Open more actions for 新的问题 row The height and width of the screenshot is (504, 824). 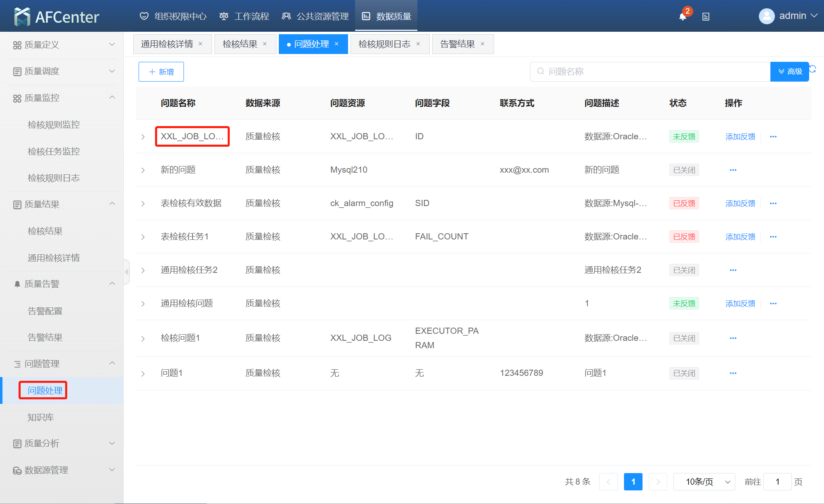click(x=733, y=170)
